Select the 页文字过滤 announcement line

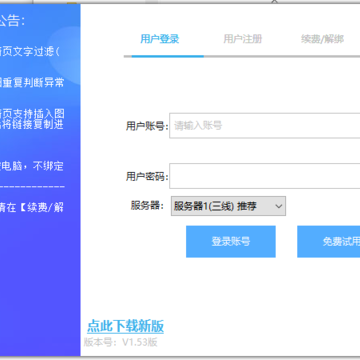[30, 52]
